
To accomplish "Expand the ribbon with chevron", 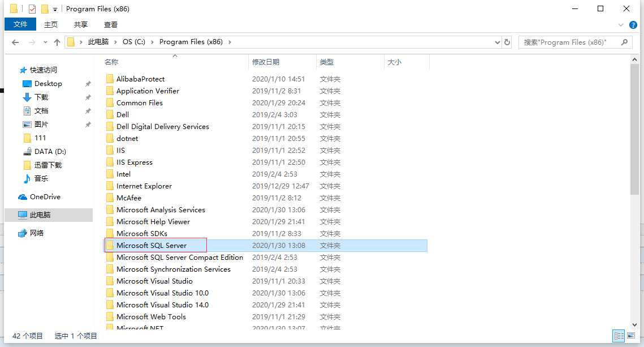I will (x=621, y=25).
